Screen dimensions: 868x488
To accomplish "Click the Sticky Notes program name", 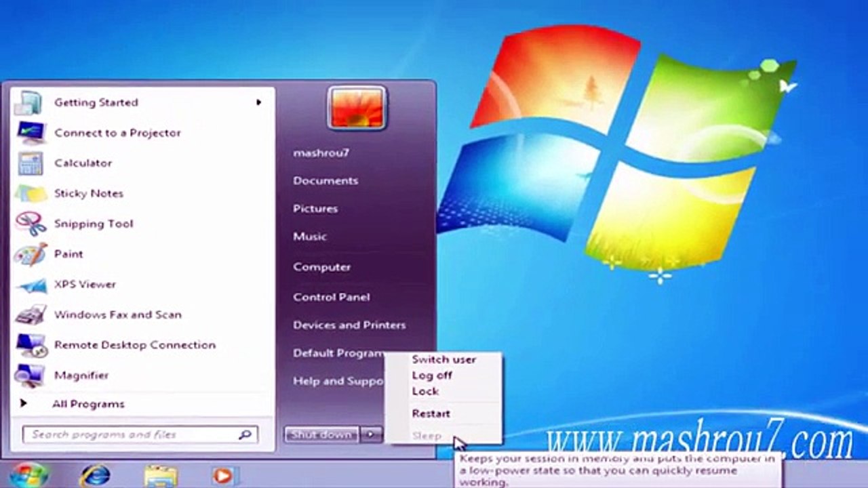I will (89, 193).
